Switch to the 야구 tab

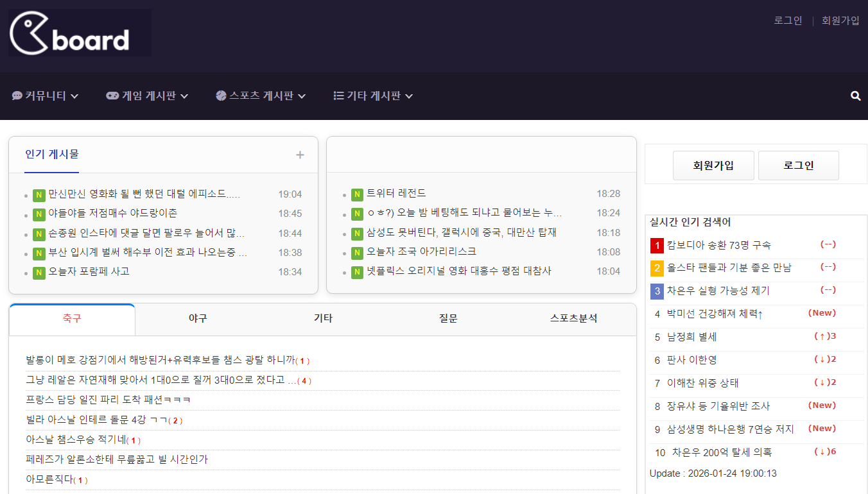198,319
